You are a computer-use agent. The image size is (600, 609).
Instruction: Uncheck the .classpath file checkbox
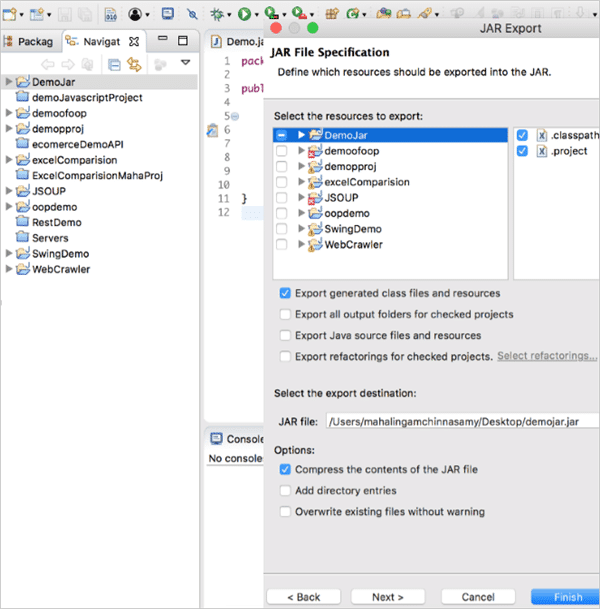click(x=522, y=135)
